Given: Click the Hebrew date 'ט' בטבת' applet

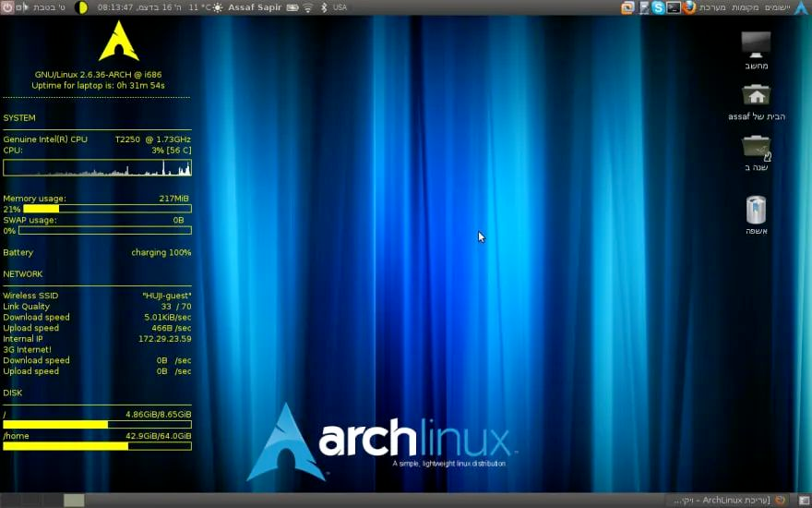Looking at the screenshot, I should [x=49, y=7].
